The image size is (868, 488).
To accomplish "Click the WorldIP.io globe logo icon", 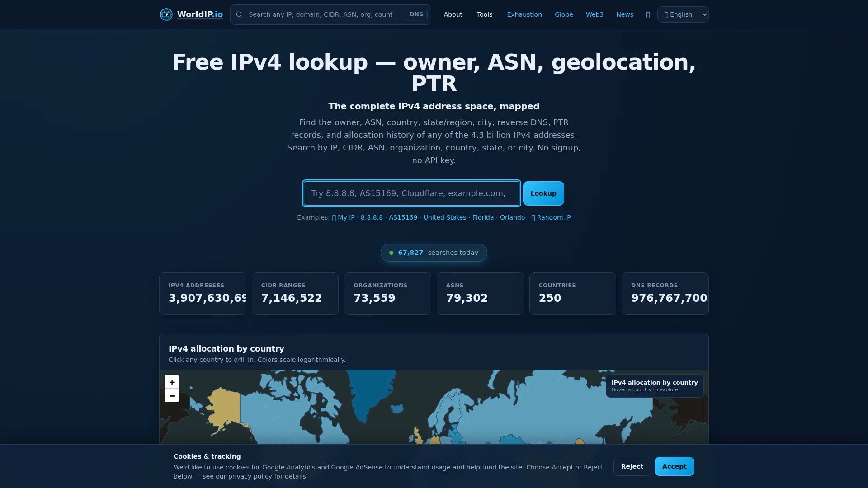I will pos(166,14).
